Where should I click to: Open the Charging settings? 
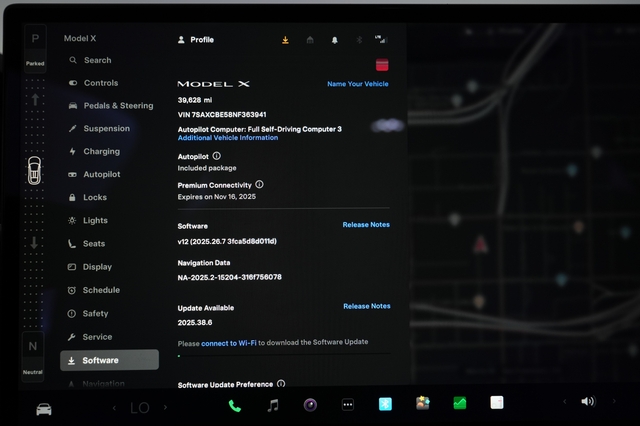pyautogui.click(x=94, y=151)
